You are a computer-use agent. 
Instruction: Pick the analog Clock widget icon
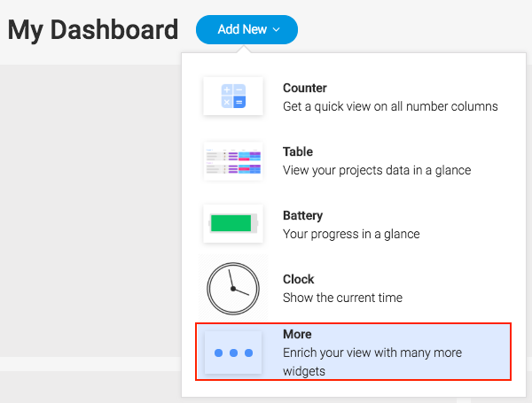pos(233,289)
